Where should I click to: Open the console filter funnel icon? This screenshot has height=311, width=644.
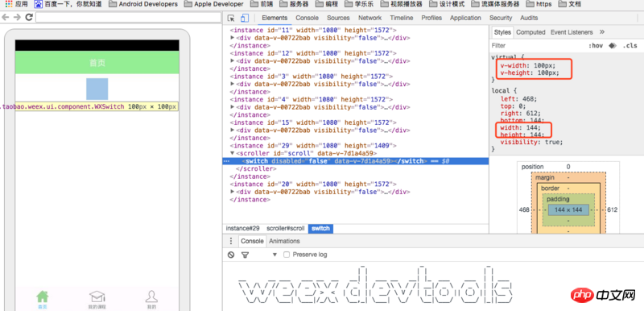click(245, 255)
